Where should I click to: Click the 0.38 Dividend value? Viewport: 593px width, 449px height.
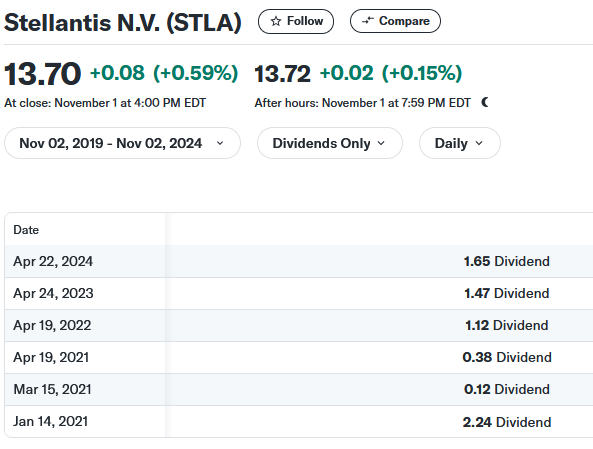click(x=507, y=357)
